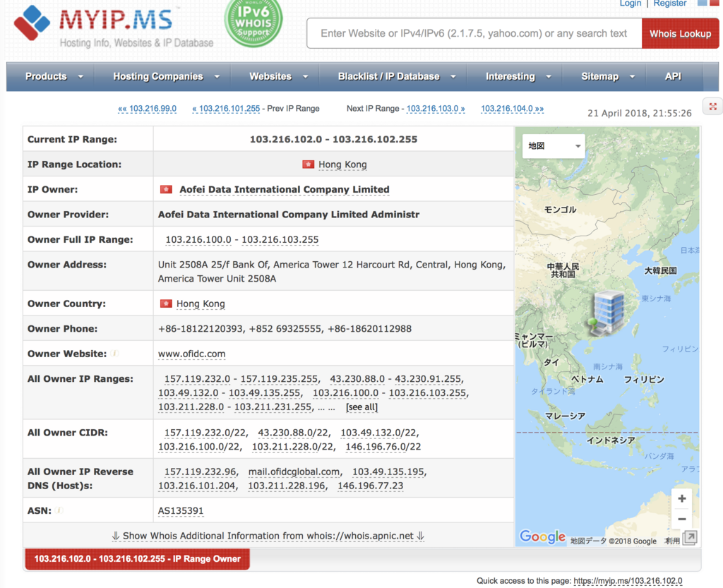Open the API menu item
Viewport: 723px width, 588px height.
pos(673,76)
